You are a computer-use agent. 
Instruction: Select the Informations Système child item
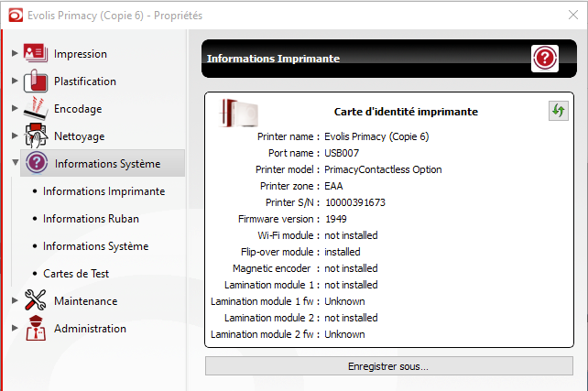tap(95, 246)
